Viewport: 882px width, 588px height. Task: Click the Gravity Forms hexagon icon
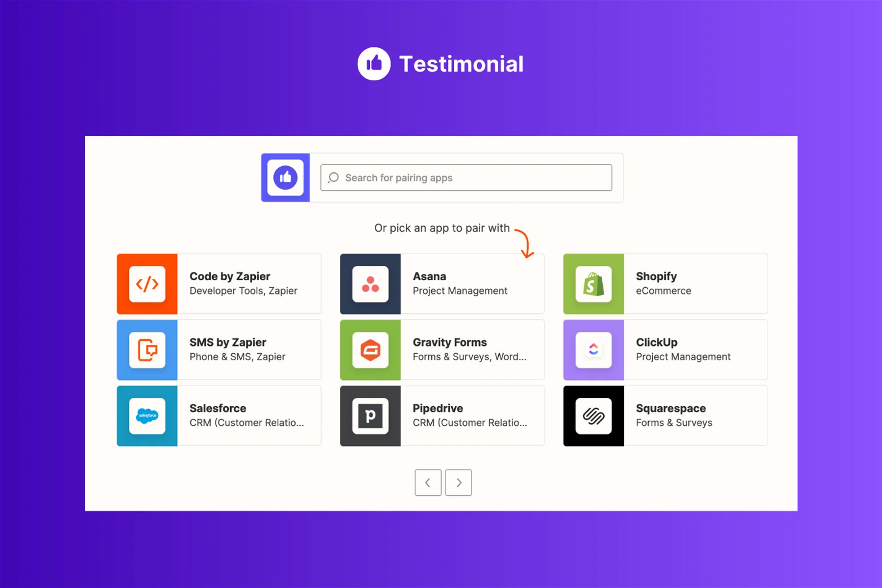370,350
